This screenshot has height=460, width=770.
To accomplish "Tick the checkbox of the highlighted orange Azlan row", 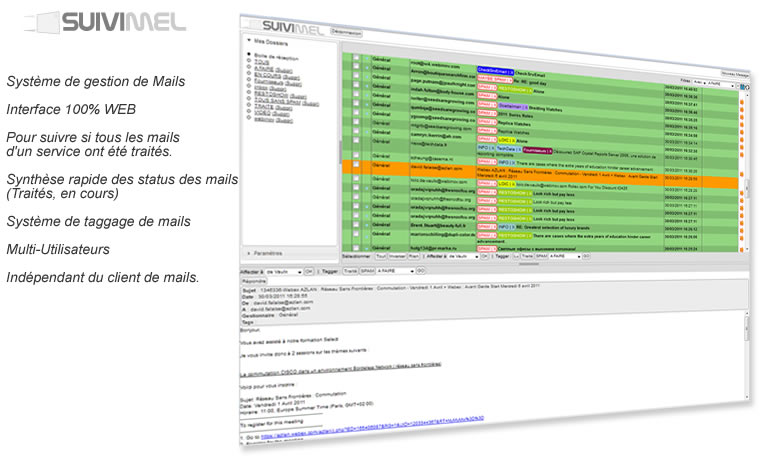I will pyautogui.click(x=356, y=164).
